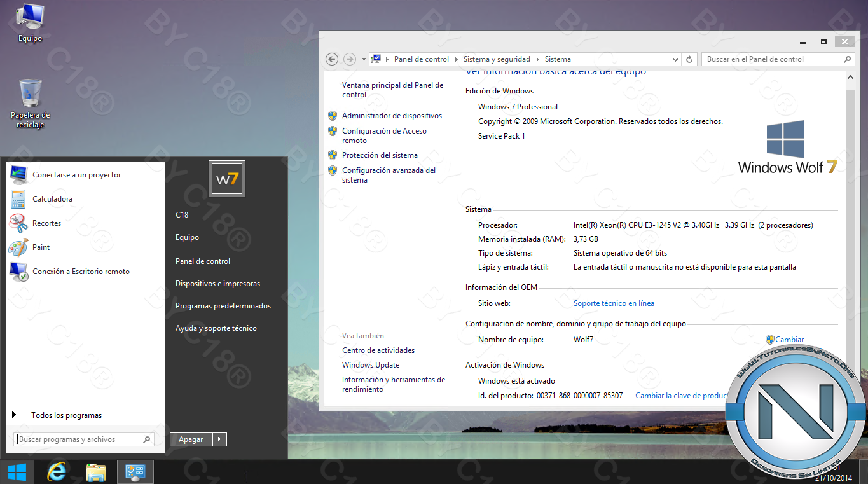868x484 pixels.
Task: Open Equipo from Start menu
Action: point(187,237)
